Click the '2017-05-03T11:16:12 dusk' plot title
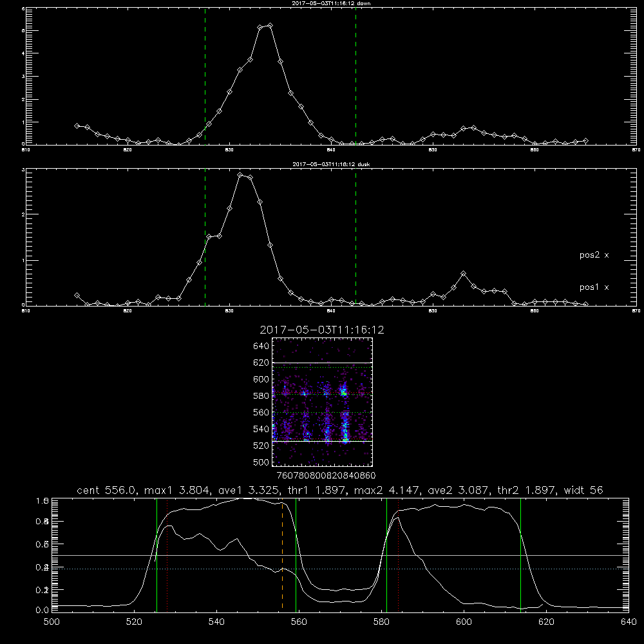This screenshot has height=644, width=644. [x=331, y=164]
